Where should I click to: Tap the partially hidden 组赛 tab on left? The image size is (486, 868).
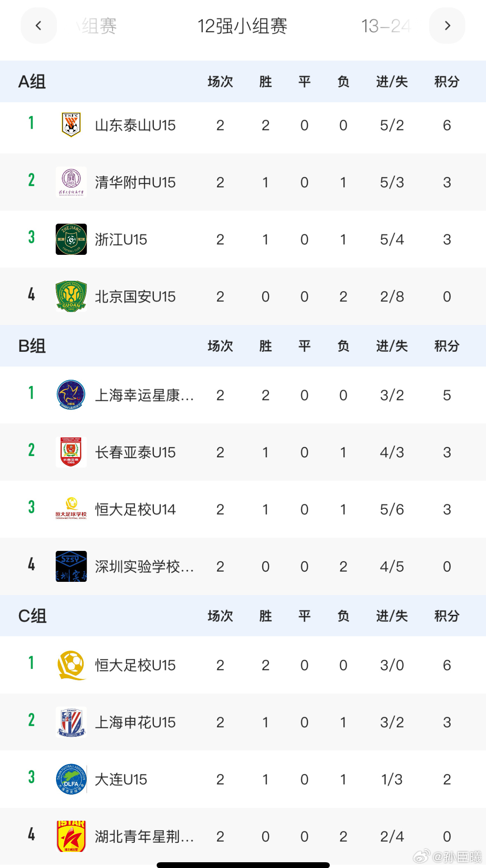(96, 26)
